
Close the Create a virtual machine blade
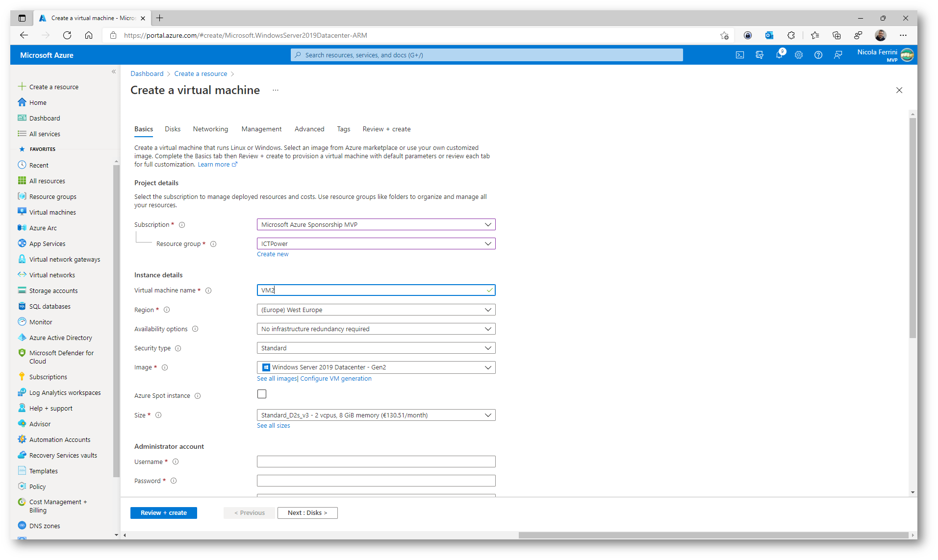pyautogui.click(x=899, y=90)
